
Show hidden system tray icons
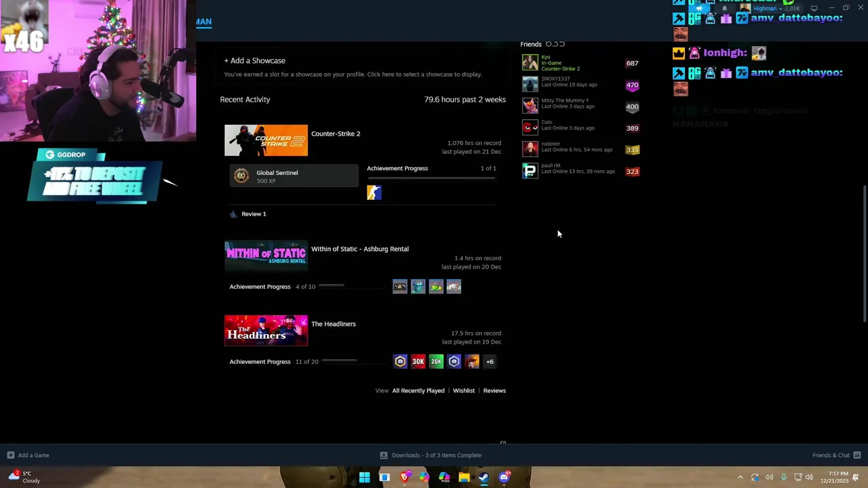[x=741, y=477]
